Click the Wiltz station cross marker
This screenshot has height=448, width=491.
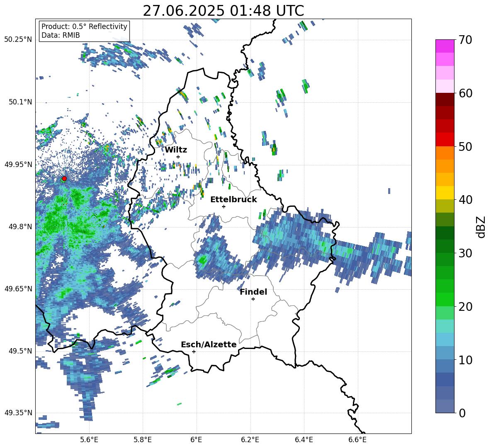pos(178,157)
